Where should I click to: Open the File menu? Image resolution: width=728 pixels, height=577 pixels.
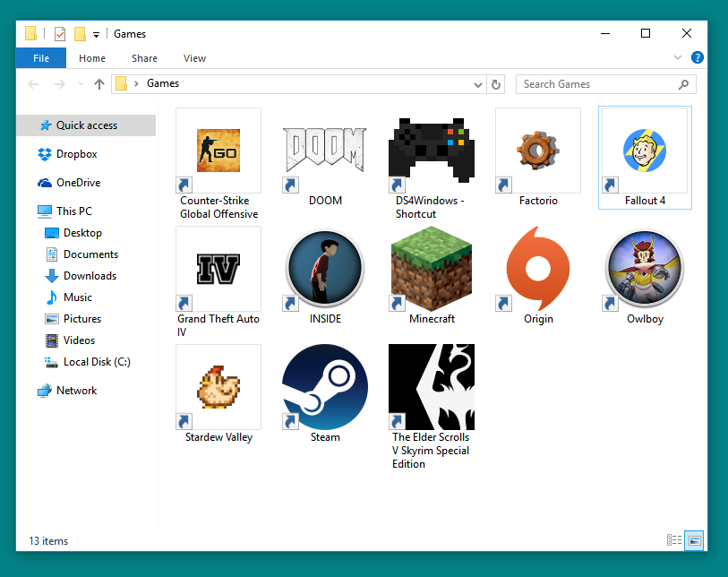41,57
